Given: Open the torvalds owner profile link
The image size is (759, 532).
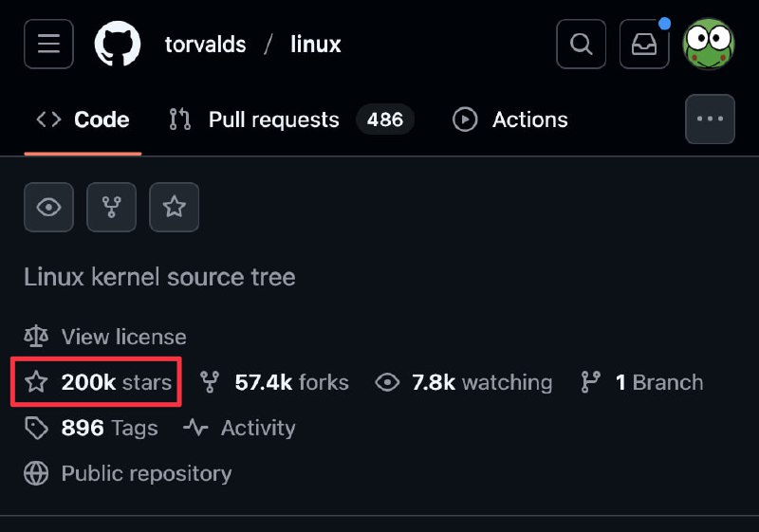Looking at the screenshot, I should tap(205, 45).
